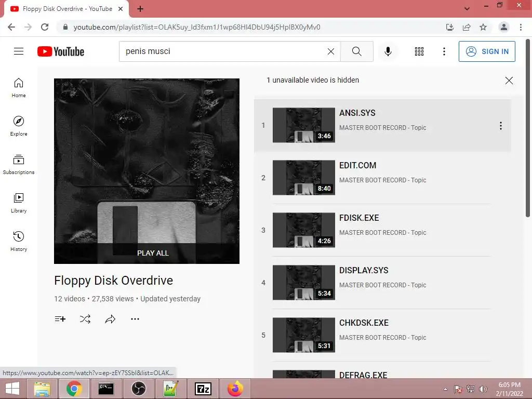Open Firefox from taskbar

point(235,389)
